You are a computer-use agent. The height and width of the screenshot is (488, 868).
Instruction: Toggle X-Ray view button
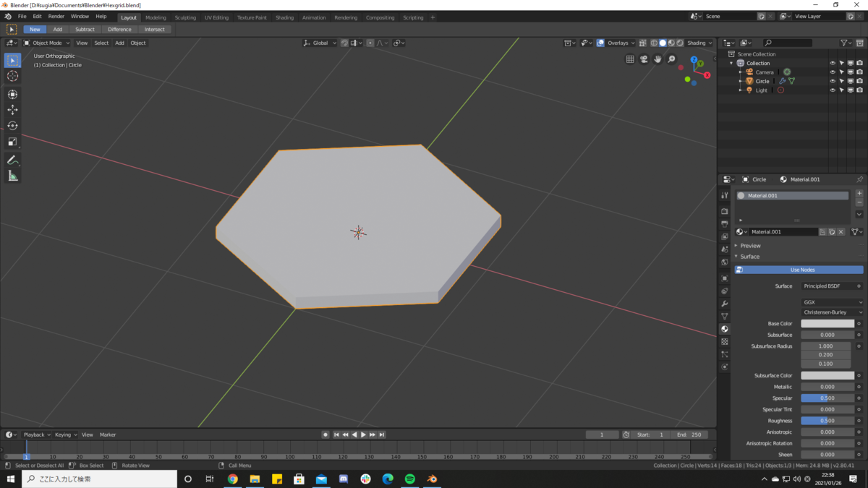point(642,43)
